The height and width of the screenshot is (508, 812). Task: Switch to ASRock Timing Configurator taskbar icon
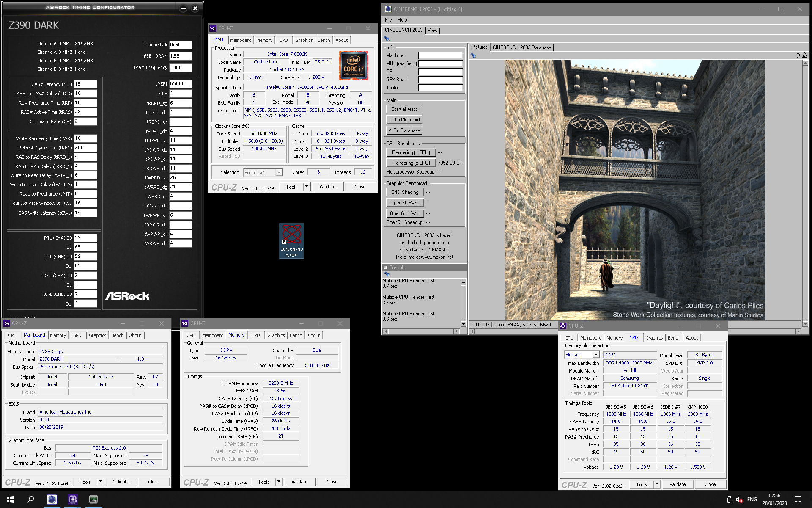point(93,500)
